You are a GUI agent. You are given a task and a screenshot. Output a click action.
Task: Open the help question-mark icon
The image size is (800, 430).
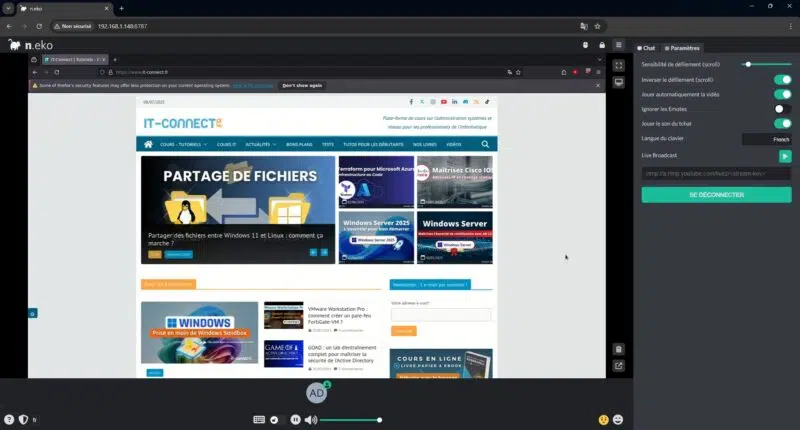(9, 419)
